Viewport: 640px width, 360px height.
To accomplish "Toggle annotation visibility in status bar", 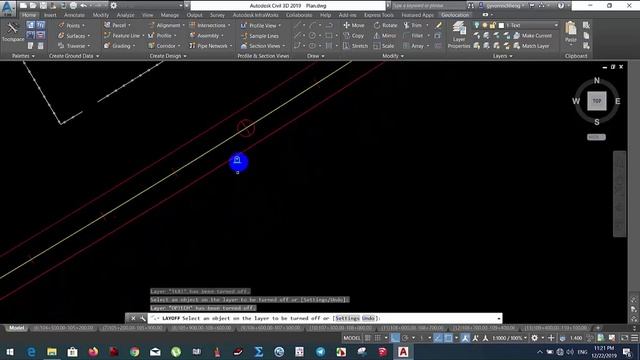I will pos(465,338).
